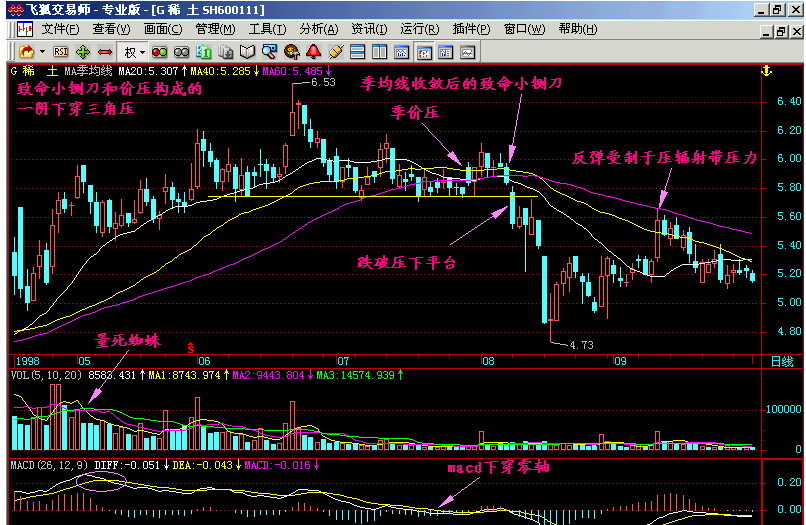Click the yellow folder open icon
Image resolution: width=806 pixels, height=525 pixels.
point(26,52)
